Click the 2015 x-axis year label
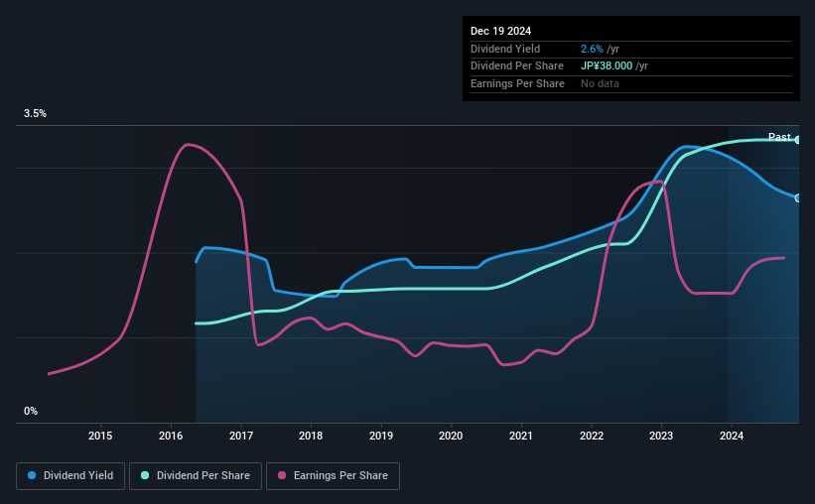 tap(100, 436)
